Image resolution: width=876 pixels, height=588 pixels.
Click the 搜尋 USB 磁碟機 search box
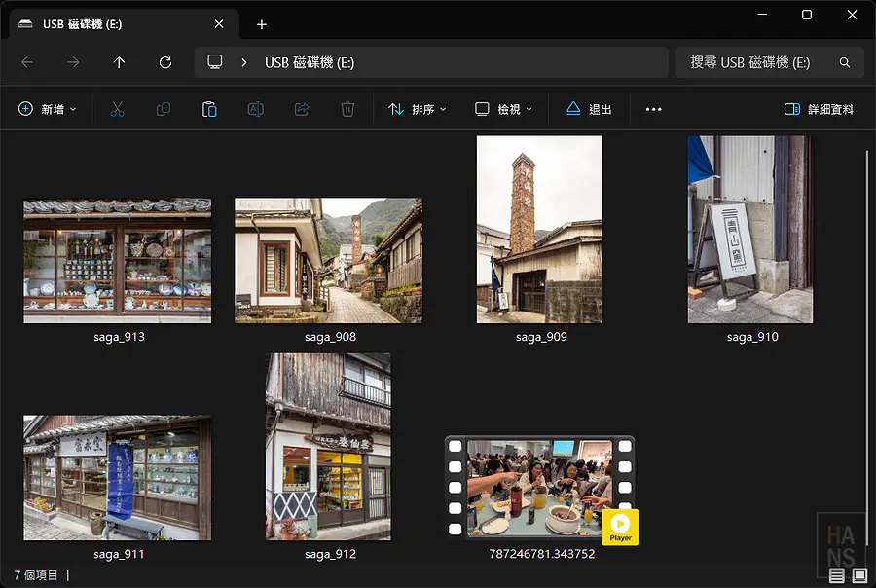coord(757,62)
